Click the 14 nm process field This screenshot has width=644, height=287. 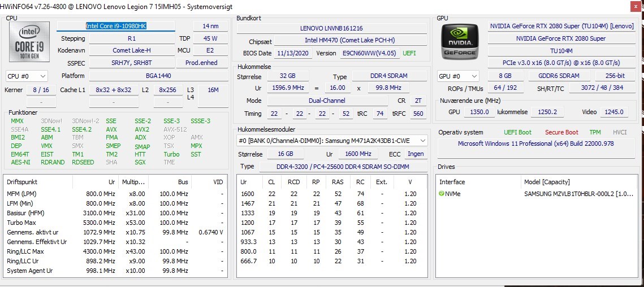click(210, 26)
